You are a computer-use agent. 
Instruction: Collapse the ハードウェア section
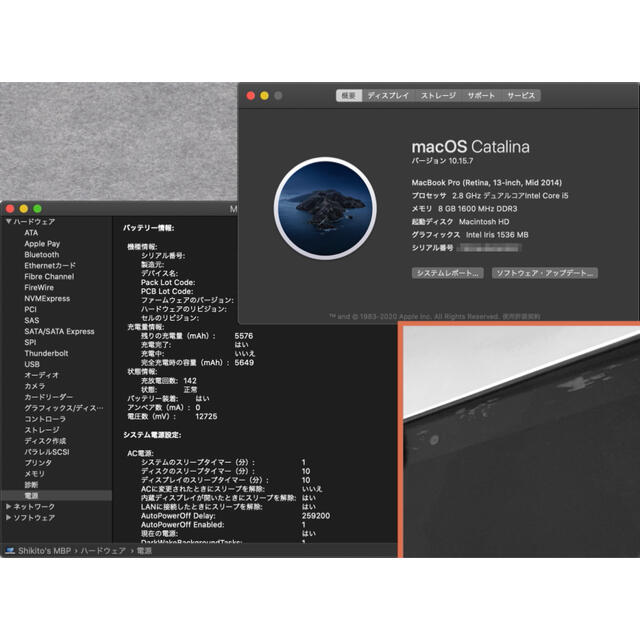click(9, 222)
